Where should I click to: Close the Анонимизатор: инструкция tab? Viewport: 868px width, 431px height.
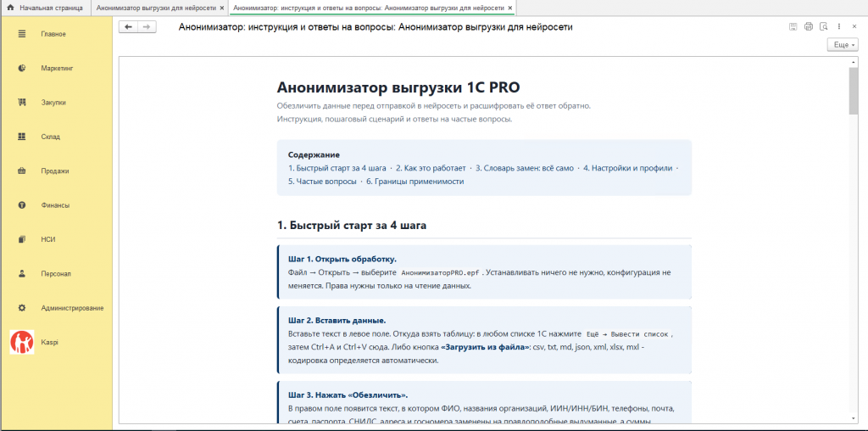[509, 8]
